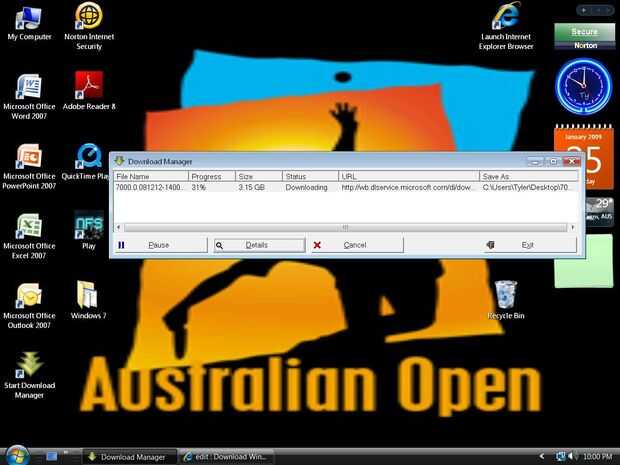Click the URL column header

pyautogui.click(x=409, y=176)
